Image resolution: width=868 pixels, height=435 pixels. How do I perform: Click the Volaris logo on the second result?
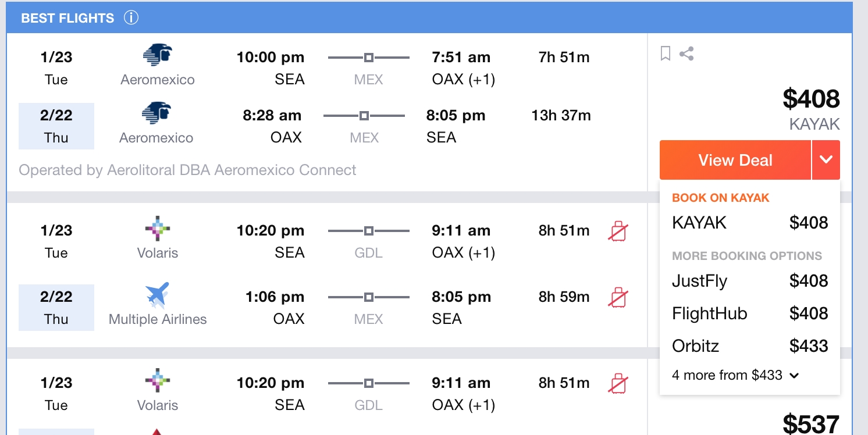pyautogui.click(x=158, y=229)
